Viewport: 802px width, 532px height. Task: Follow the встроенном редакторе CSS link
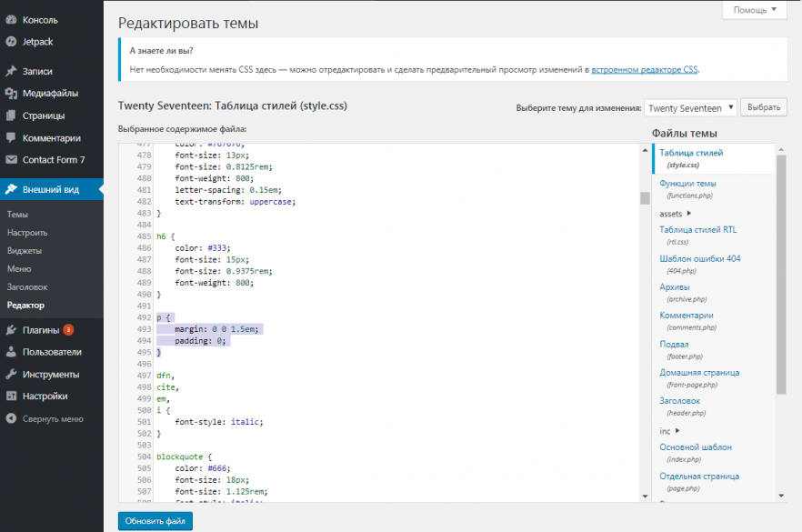644,69
